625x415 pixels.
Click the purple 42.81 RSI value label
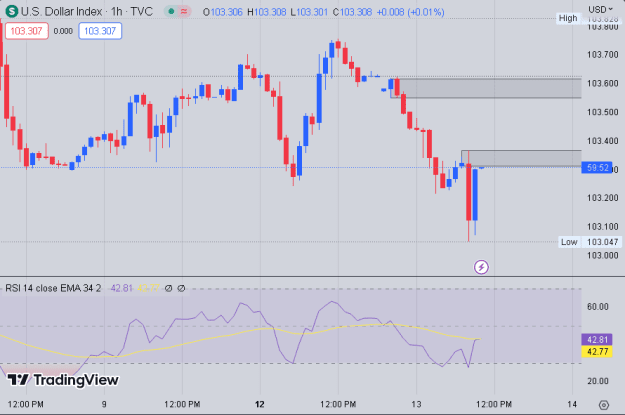click(x=597, y=340)
